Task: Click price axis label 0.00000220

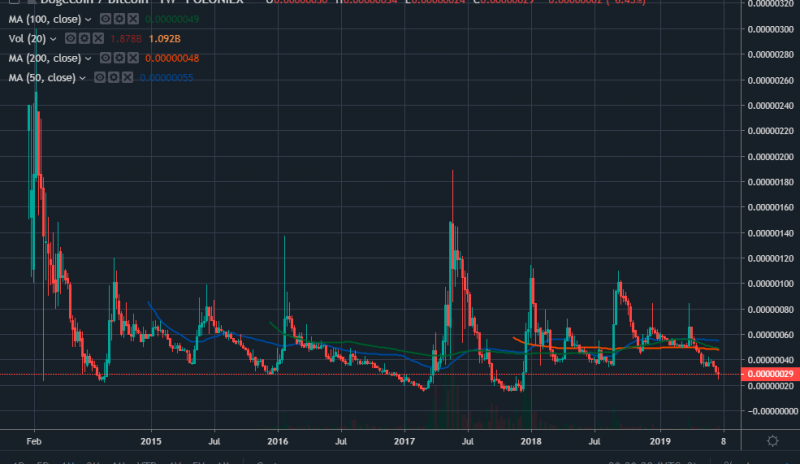Action: pyautogui.click(x=770, y=131)
